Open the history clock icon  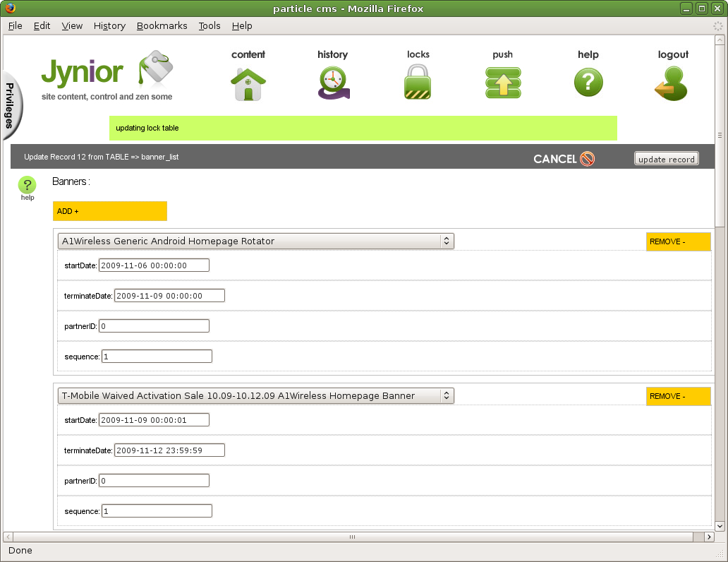pyautogui.click(x=332, y=84)
